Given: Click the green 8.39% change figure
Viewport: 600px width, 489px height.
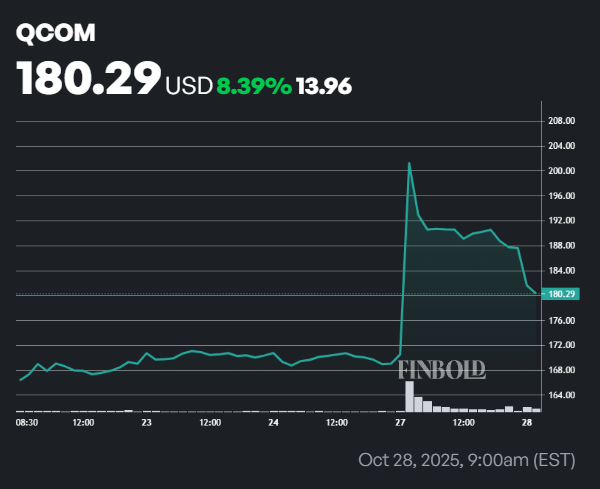Looking at the screenshot, I should click(x=253, y=86).
